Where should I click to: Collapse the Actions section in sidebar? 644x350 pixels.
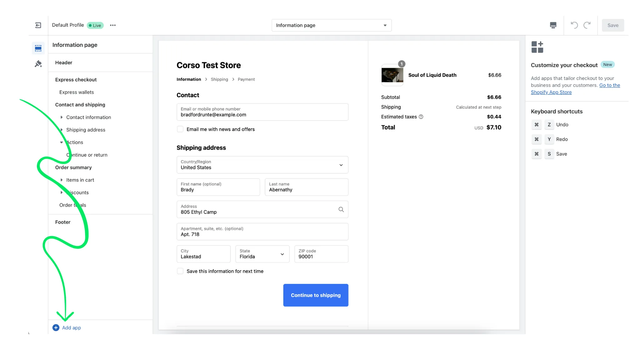tap(62, 142)
